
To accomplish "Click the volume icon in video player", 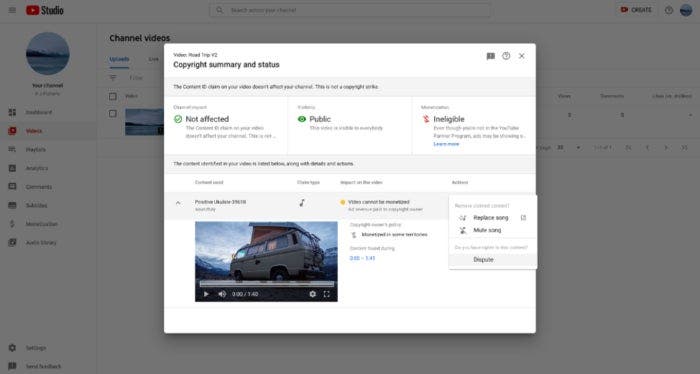I will [222, 294].
